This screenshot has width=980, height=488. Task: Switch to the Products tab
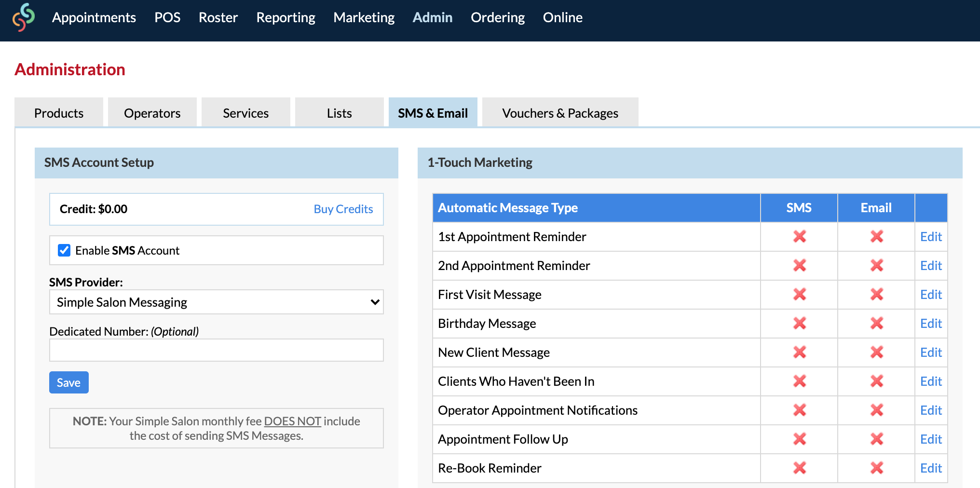[x=59, y=113]
